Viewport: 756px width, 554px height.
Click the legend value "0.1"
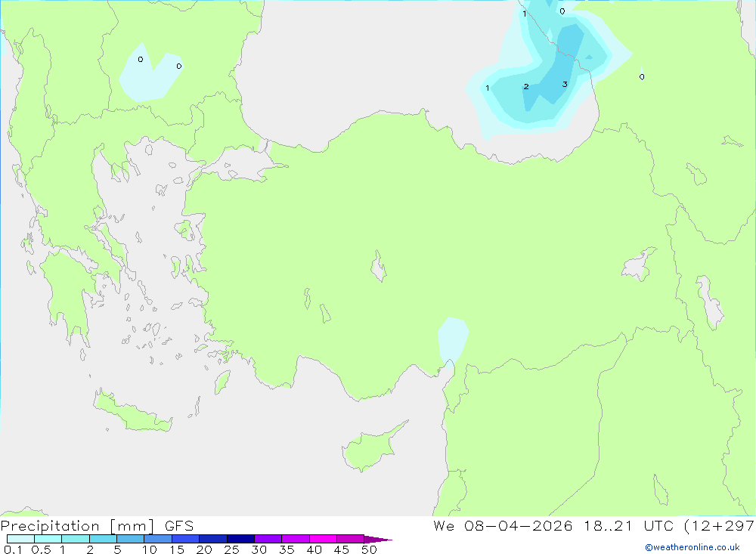coord(13,549)
